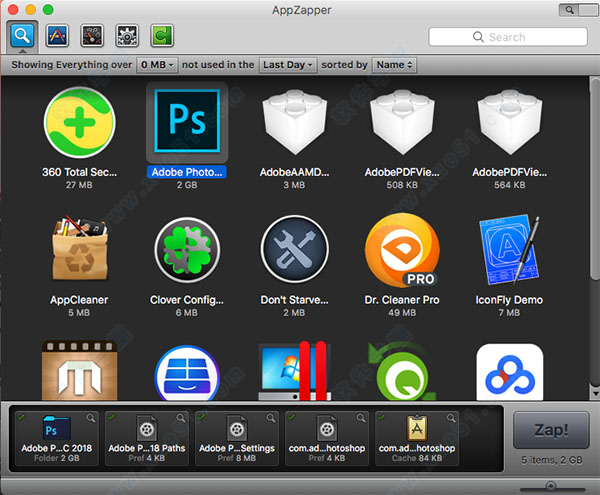Open the Dashboard widgets toolbar tab

92,36
